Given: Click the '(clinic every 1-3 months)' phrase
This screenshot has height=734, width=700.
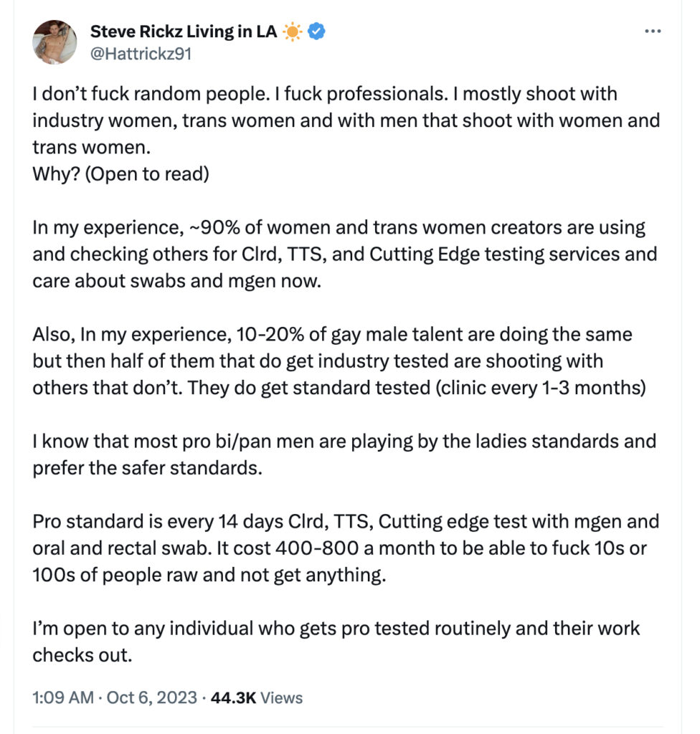Looking at the screenshot, I should (x=541, y=388).
